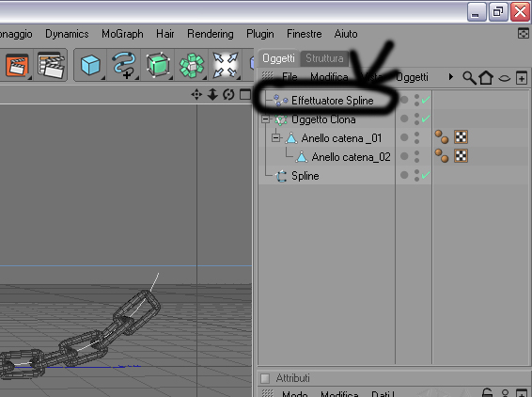This screenshot has height=397, width=532.
Task: Collapse the Oggetto Clona tree node
Action: (266, 119)
